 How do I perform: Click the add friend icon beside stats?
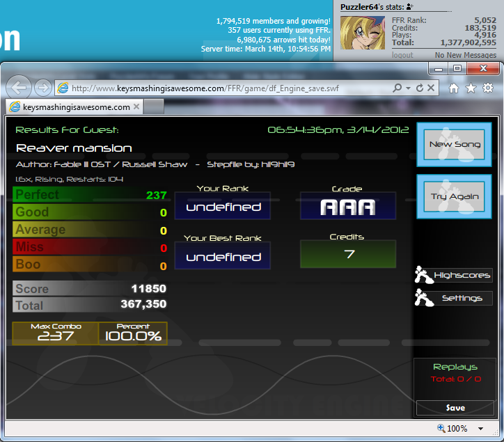click(408, 7)
